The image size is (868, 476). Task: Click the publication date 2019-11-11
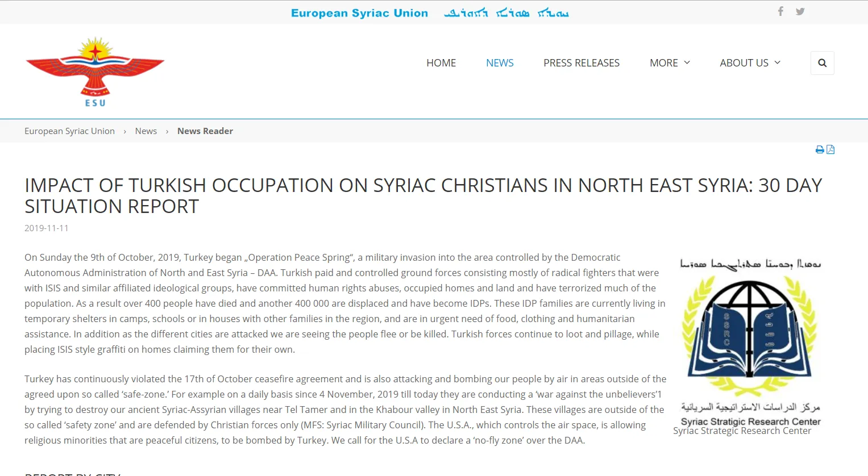(x=47, y=228)
